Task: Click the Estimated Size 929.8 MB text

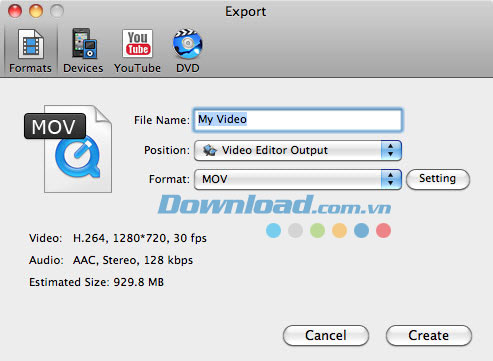Action: 96,282
